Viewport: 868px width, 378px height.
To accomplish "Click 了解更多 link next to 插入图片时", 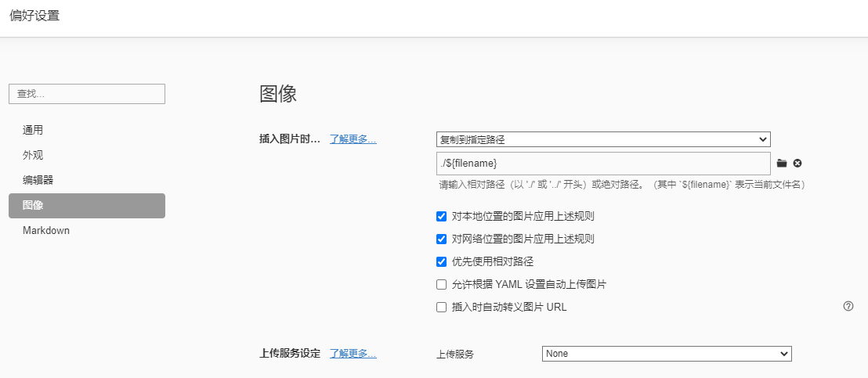I will pos(353,139).
